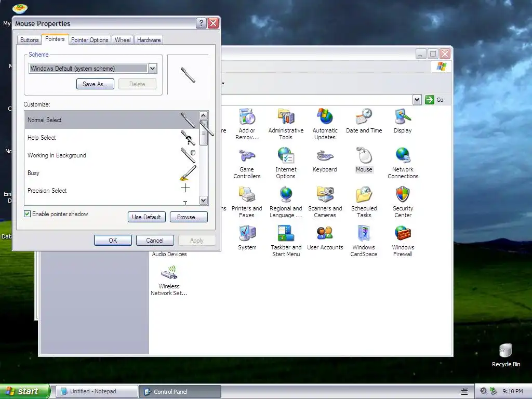Click the Go button in Control Panel
Screen dimensions: 532x399
[x=435, y=100]
